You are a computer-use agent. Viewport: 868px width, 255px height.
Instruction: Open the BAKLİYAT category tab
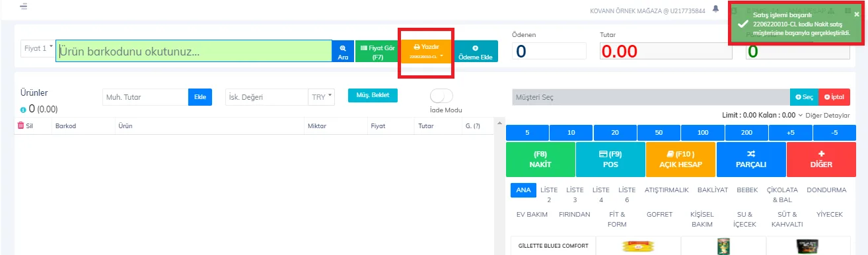(x=712, y=190)
